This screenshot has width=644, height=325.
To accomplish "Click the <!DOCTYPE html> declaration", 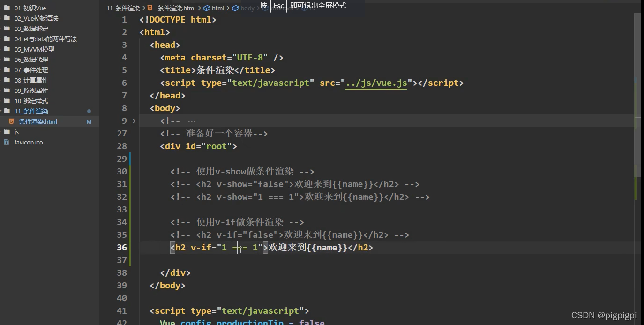I will point(178,19).
